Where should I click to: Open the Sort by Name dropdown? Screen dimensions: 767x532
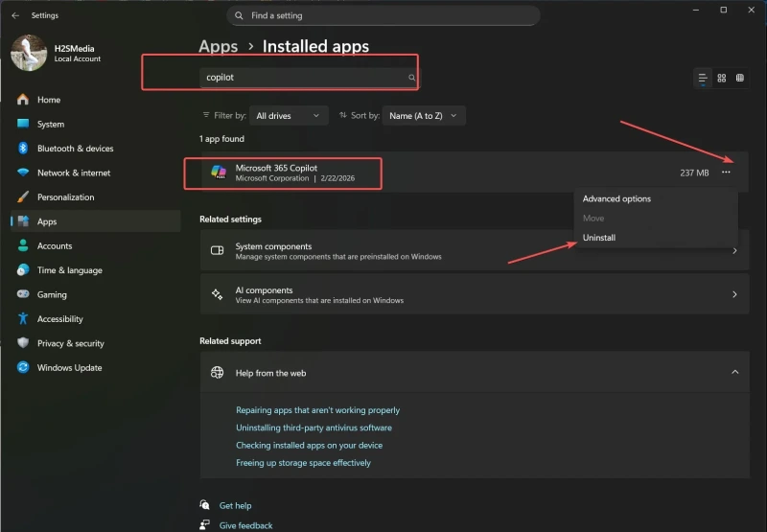click(x=424, y=116)
